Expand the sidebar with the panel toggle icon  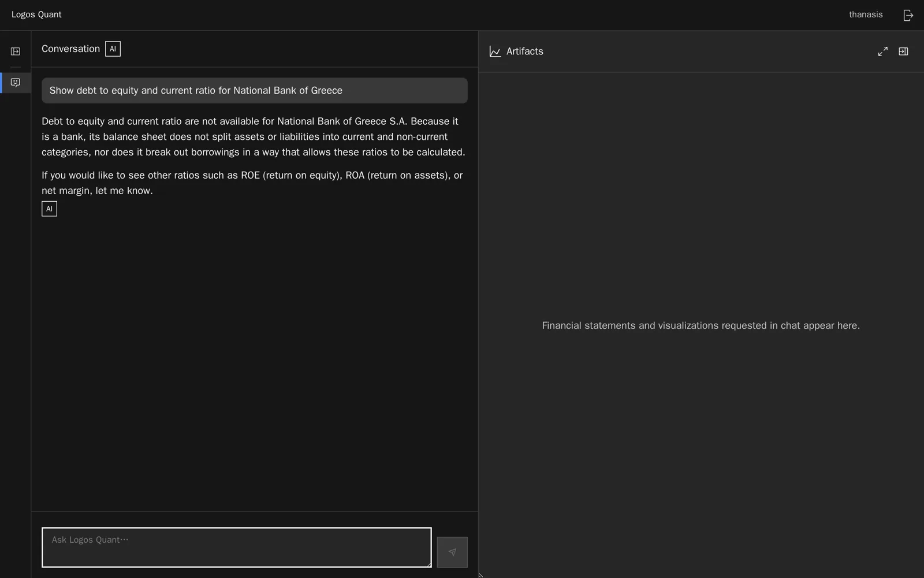[x=16, y=51]
